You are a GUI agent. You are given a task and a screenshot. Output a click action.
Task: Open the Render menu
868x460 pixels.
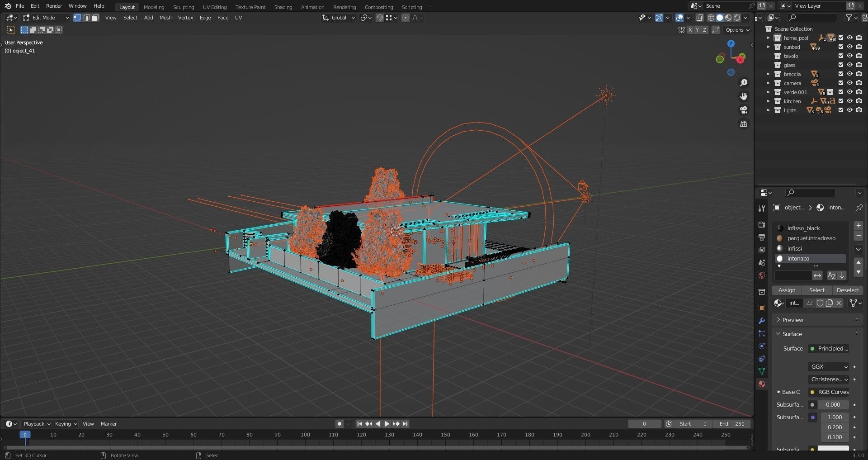[x=54, y=6]
